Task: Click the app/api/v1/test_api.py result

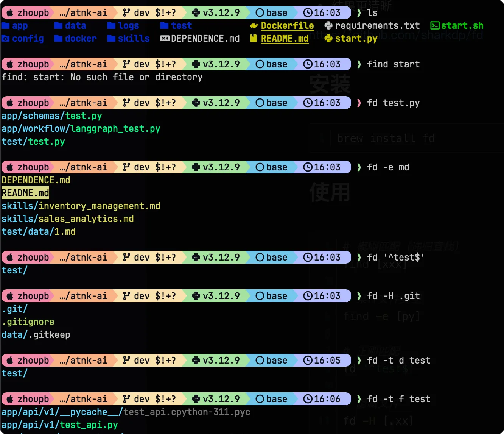Action: point(60,425)
